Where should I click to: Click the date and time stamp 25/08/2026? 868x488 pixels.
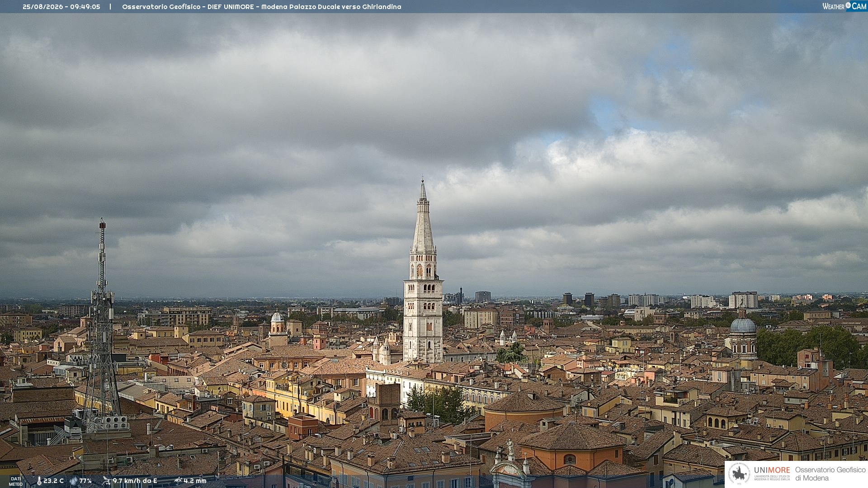pos(61,7)
